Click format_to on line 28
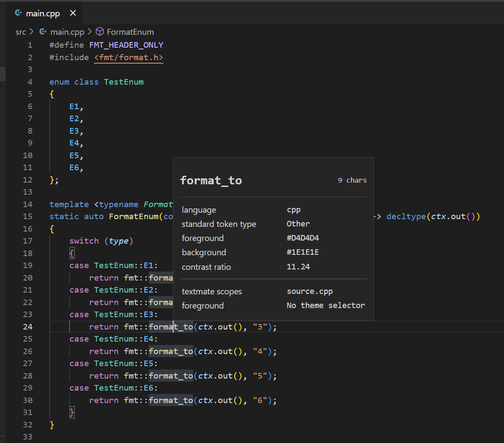 tap(171, 376)
